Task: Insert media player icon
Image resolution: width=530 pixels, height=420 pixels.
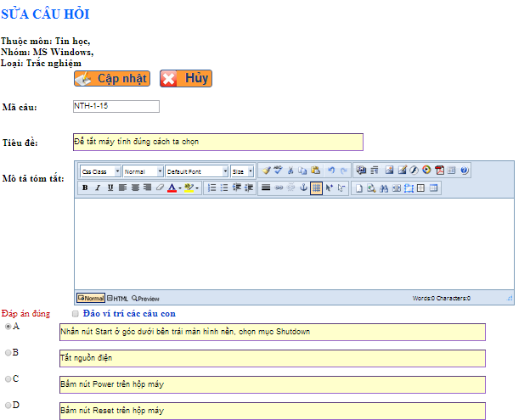Action: (426, 170)
